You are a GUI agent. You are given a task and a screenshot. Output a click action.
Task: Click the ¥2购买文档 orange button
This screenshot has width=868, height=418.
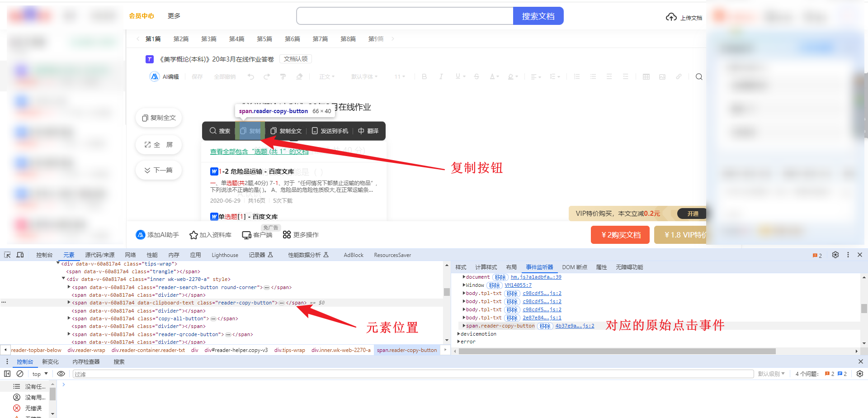[x=620, y=235]
